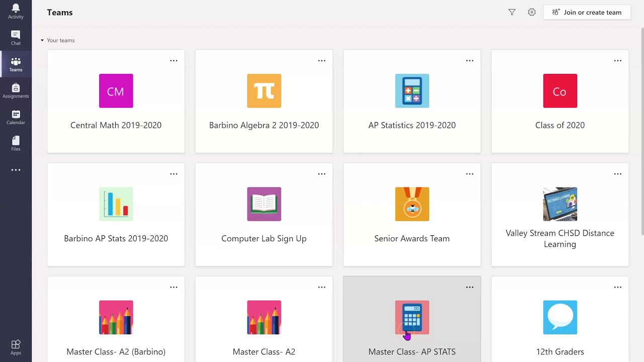Open Class of 2020 Co avatar

[x=560, y=91]
